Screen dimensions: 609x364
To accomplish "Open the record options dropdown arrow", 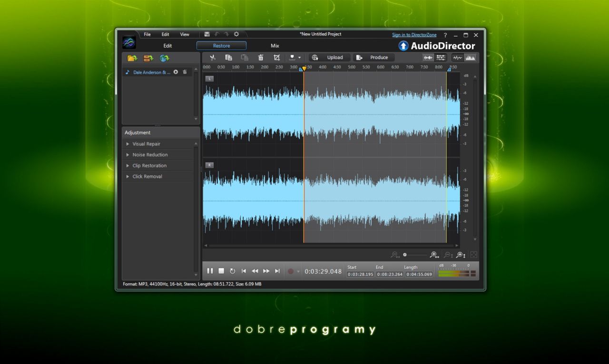I will click(298, 271).
